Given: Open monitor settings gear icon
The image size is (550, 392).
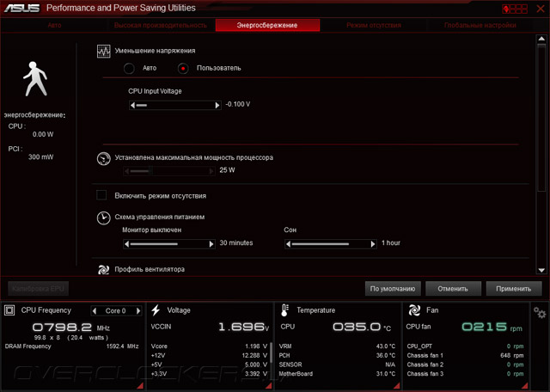Looking at the screenshot, I should 540,312.
